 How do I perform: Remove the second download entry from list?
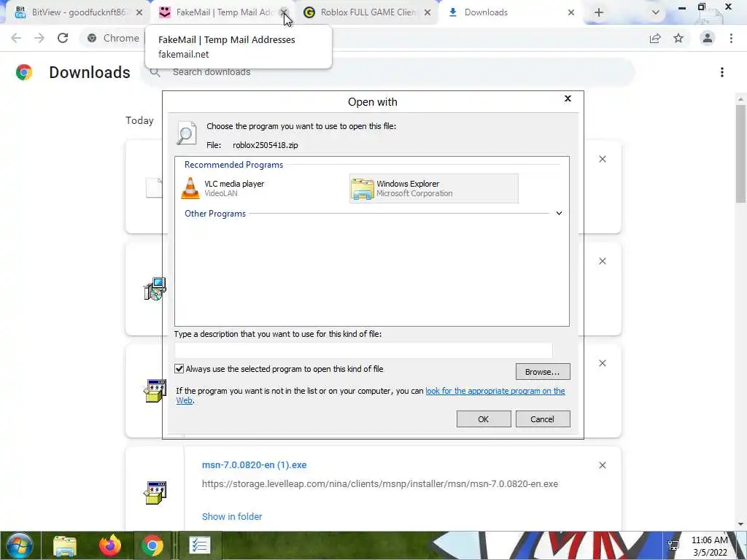[x=602, y=261]
